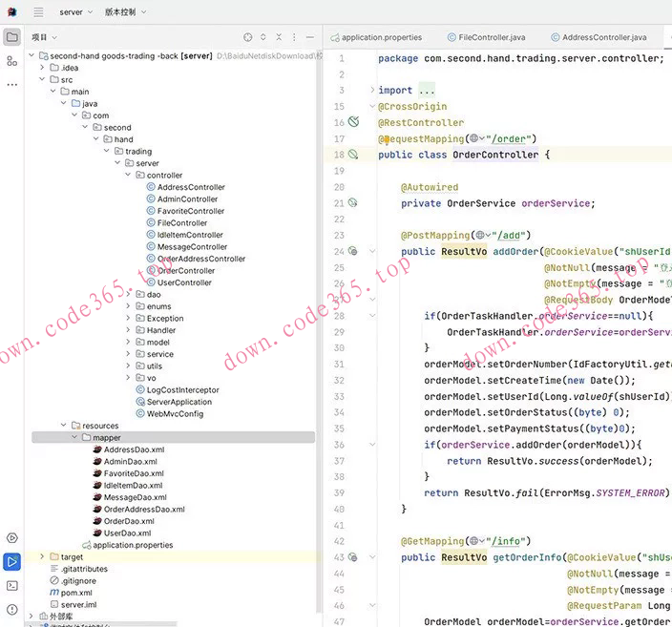Toggle the Project tool window folder button
The width and height of the screenshot is (672, 627).
[11, 37]
